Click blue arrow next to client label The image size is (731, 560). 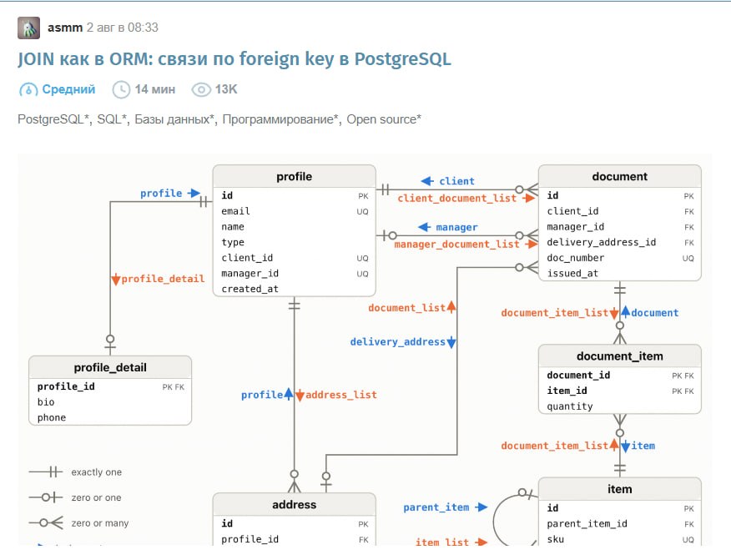(427, 181)
